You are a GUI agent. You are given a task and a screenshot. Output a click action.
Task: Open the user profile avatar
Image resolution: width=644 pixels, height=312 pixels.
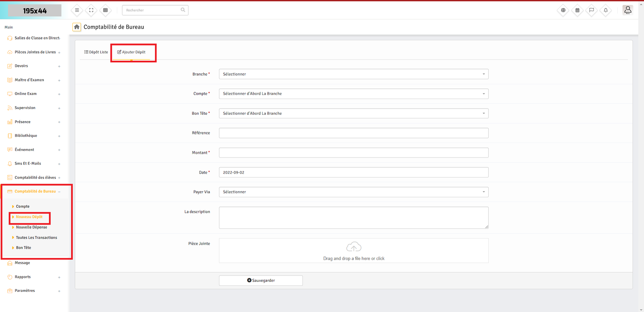coord(627,10)
